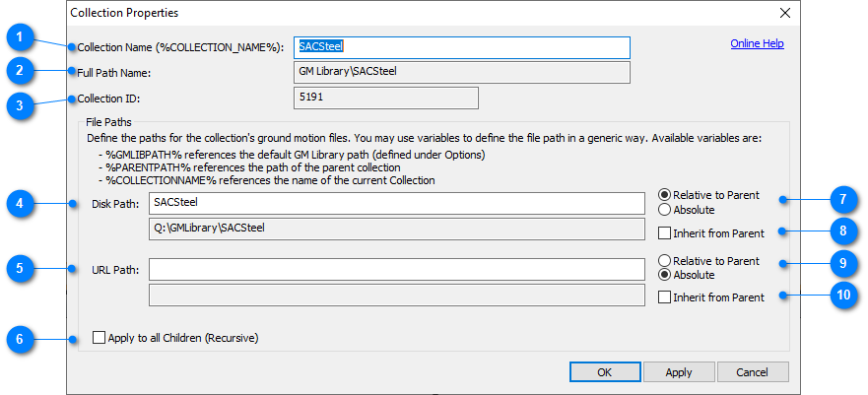Confirm with the OK button
The image size is (868, 395).
[x=605, y=372]
